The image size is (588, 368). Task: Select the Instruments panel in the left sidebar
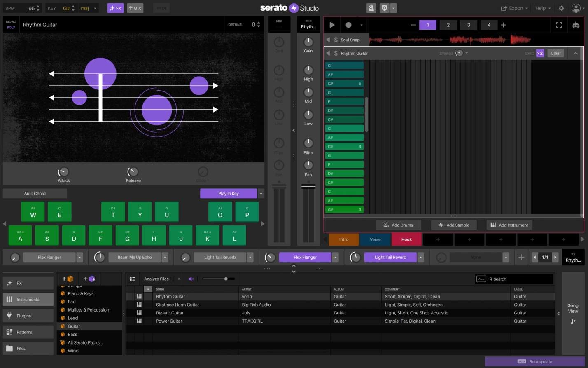[x=28, y=299]
